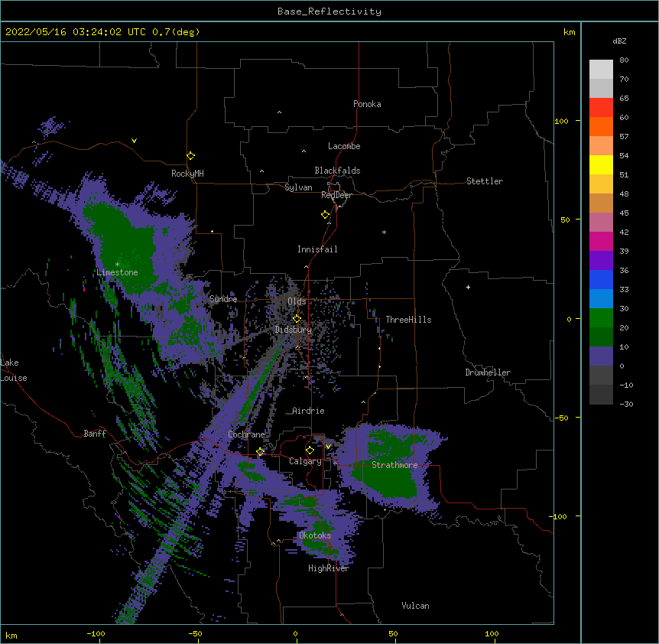659x644 pixels.
Task: Click the white asterisk east of Innisfail
Action: point(384,233)
